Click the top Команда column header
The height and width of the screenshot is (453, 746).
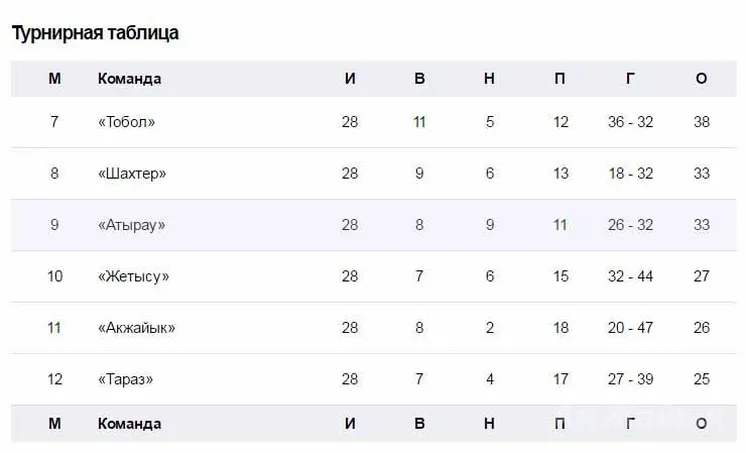pos(129,79)
